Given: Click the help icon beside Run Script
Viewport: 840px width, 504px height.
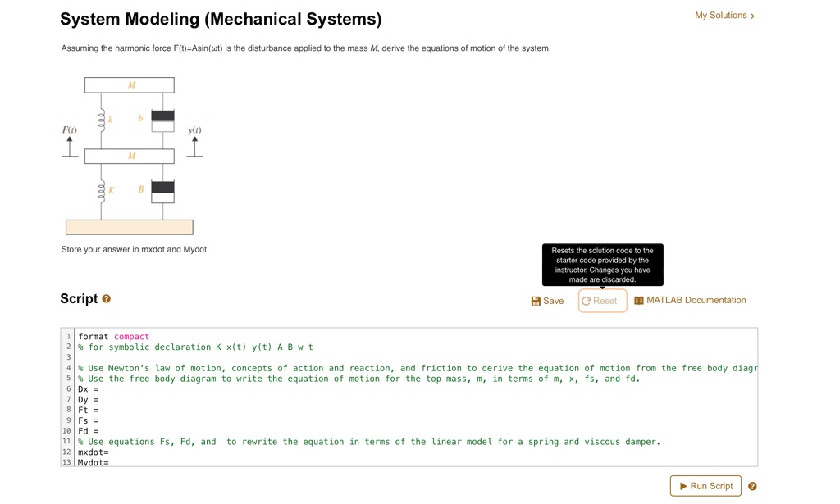Looking at the screenshot, I should [x=753, y=485].
